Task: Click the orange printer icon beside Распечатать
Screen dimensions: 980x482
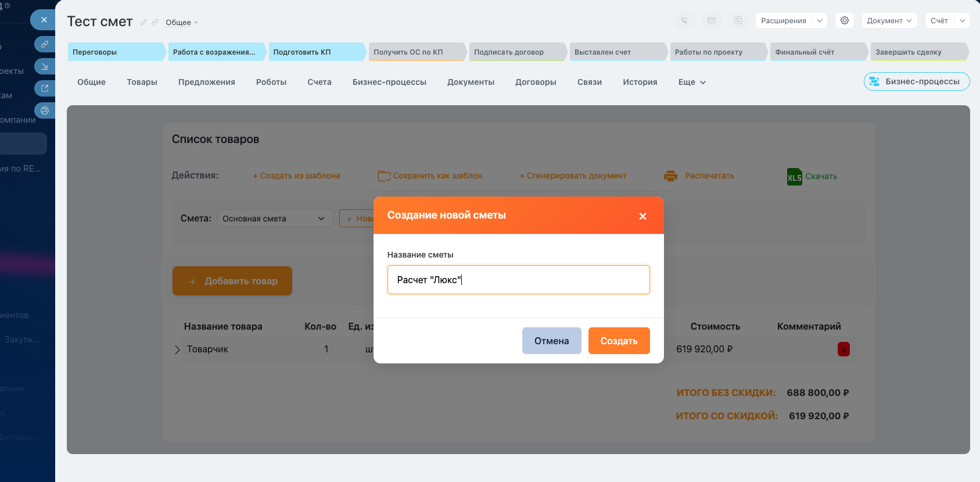Action: pos(671,176)
